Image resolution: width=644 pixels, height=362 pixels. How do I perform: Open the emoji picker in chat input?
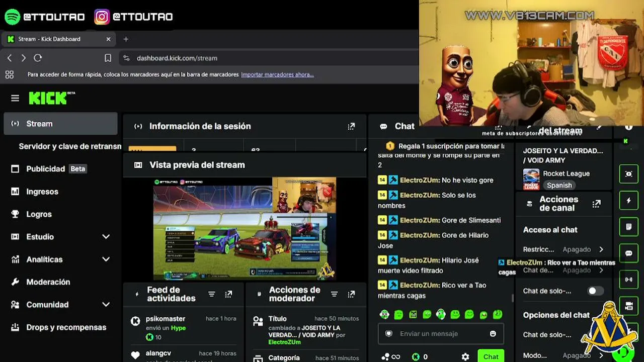493,333
